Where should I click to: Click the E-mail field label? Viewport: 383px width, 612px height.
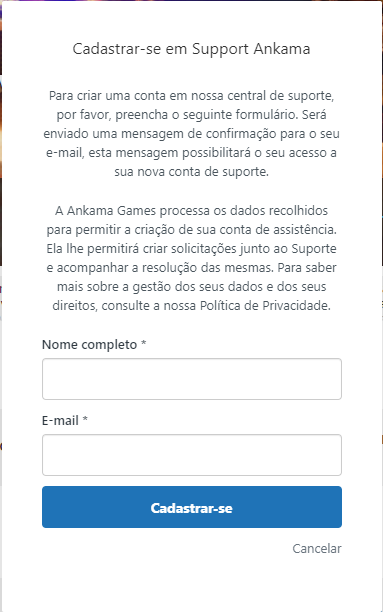(61, 421)
